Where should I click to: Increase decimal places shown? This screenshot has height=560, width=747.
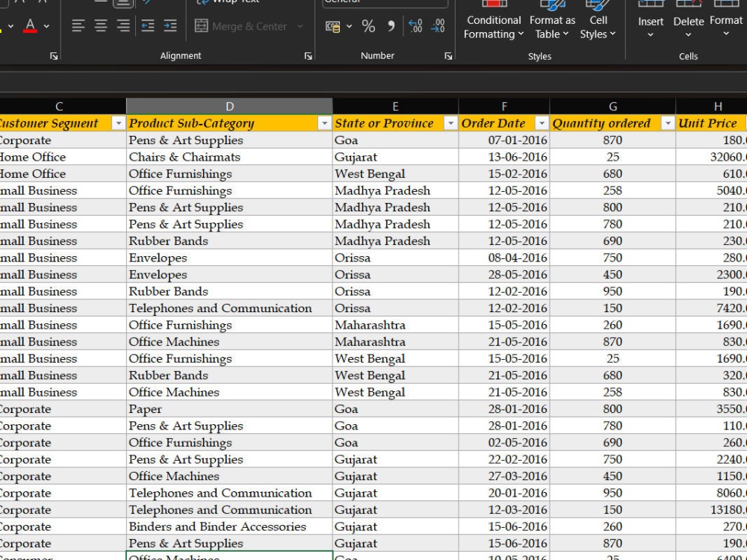pos(415,26)
